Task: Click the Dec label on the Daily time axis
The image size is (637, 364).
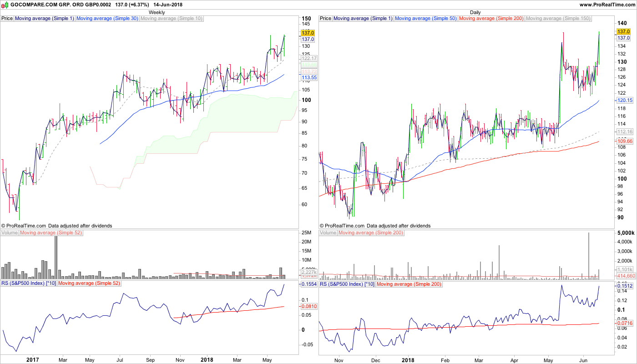Action: [x=376, y=359]
